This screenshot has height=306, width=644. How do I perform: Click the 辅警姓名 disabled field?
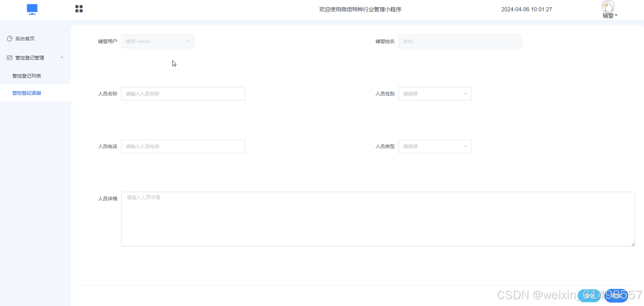tap(460, 41)
